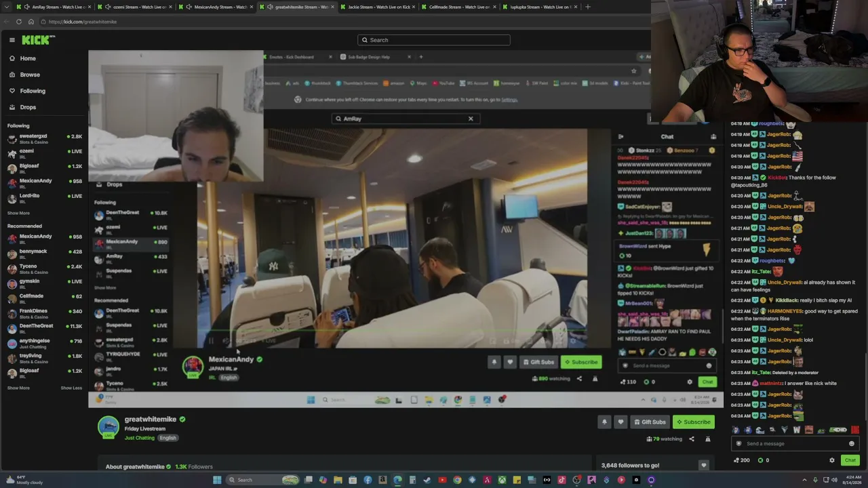Send message with the green Chat button

click(850, 460)
